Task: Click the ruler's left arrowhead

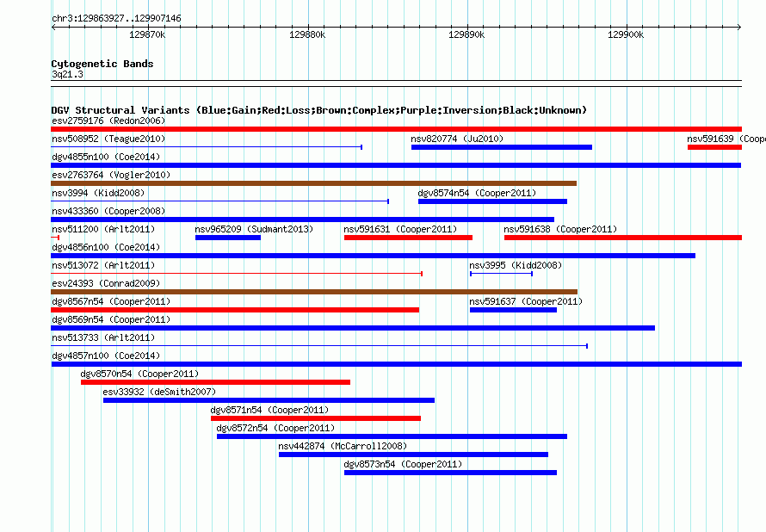Action: pos(53,28)
